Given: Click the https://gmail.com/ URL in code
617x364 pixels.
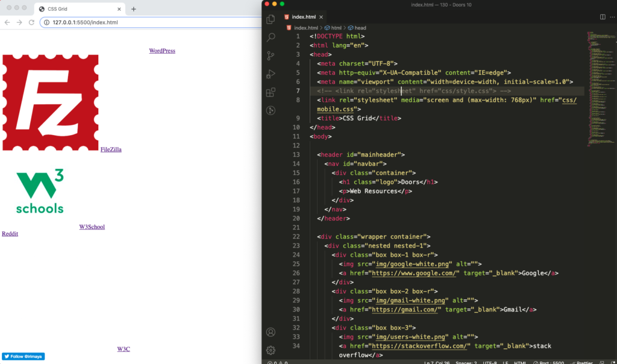Looking at the screenshot, I should [405, 309].
